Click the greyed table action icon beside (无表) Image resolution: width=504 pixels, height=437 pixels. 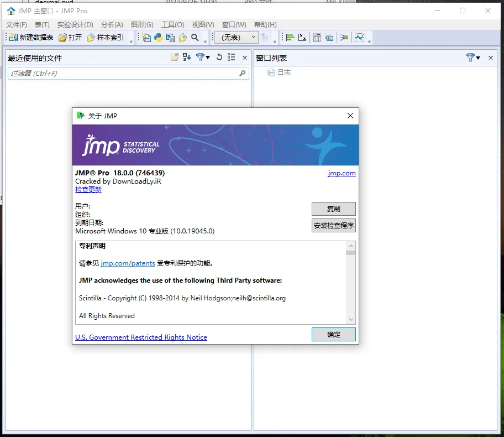click(265, 37)
